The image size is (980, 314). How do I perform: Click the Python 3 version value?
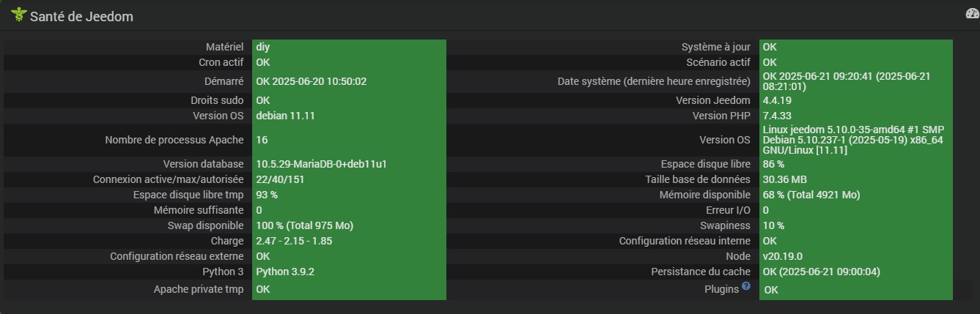pos(285,272)
